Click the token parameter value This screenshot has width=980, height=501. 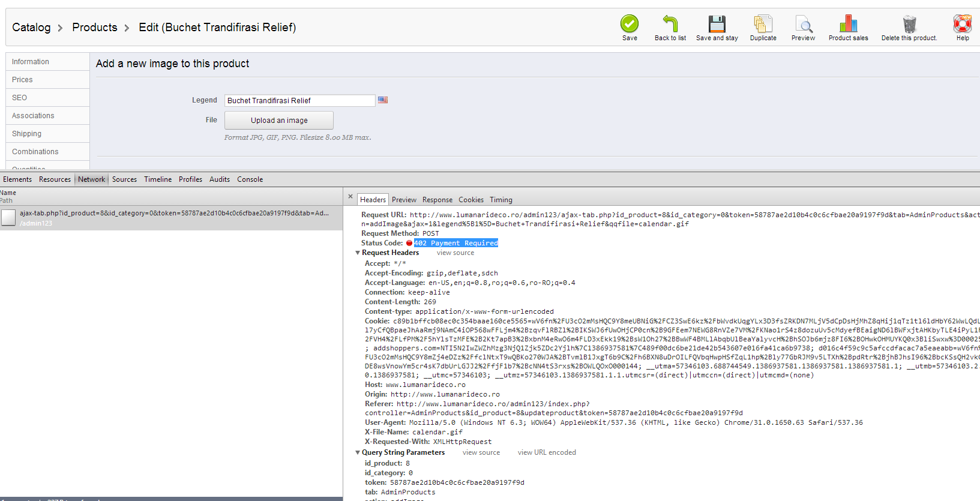pos(457,482)
